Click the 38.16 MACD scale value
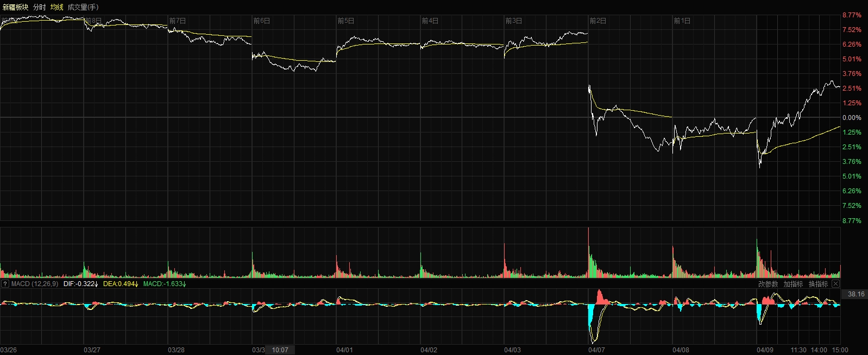The image size is (868, 355). point(856,294)
